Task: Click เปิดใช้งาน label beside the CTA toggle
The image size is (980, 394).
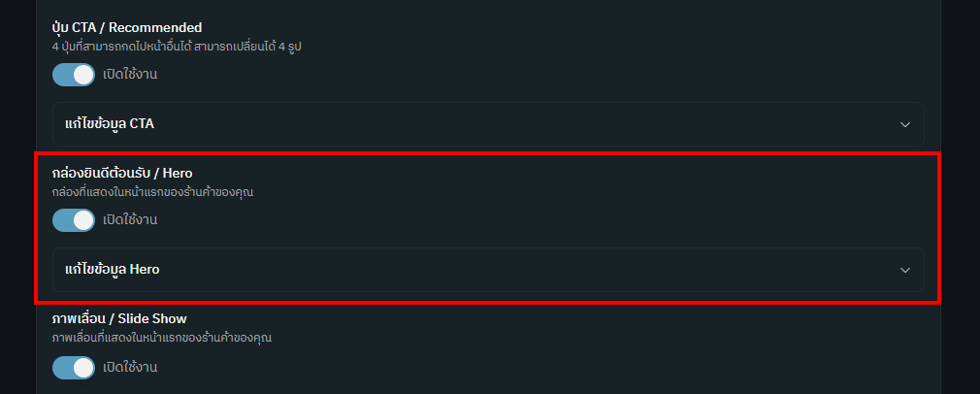Action: 130,75
